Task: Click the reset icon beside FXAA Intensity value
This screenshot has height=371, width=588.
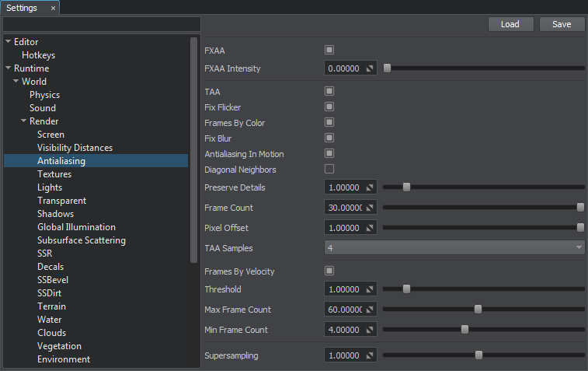Action: [370, 68]
